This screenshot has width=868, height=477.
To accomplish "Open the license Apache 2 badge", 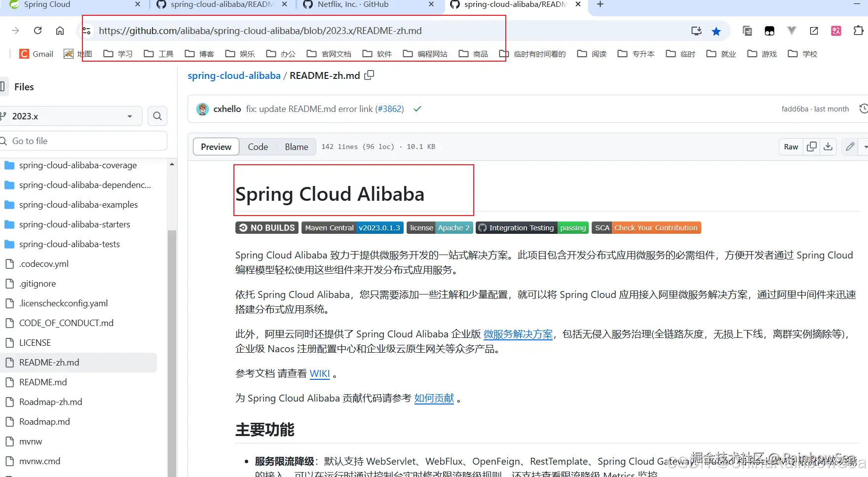I will click(440, 228).
